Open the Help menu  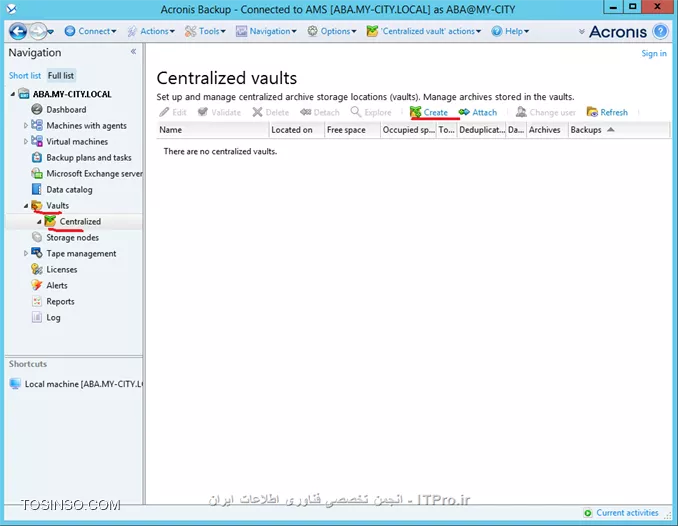click(511, 31)
